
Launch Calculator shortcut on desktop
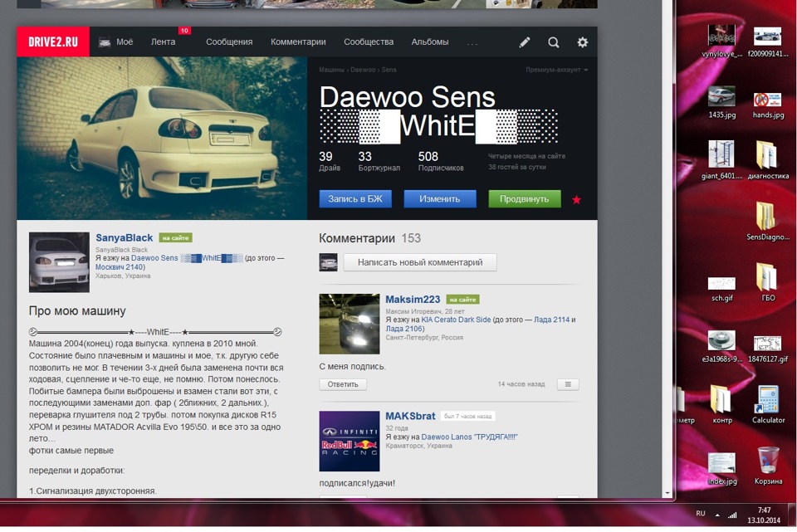coord(768,404)
